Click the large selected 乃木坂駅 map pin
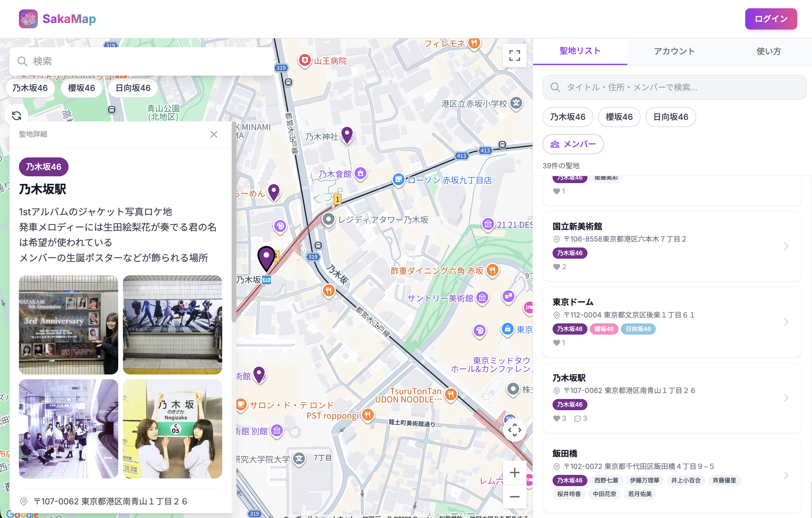812x518 pixels. [x=266, y=257]
